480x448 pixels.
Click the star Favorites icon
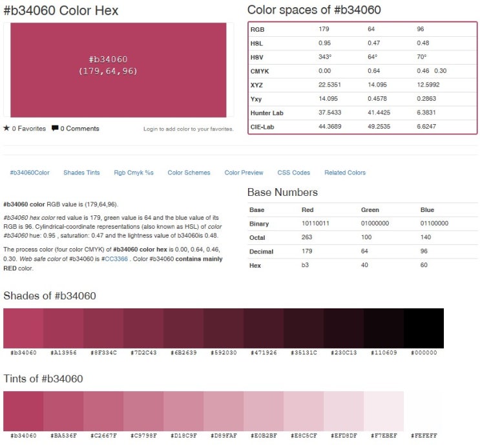tap(6, 128)
